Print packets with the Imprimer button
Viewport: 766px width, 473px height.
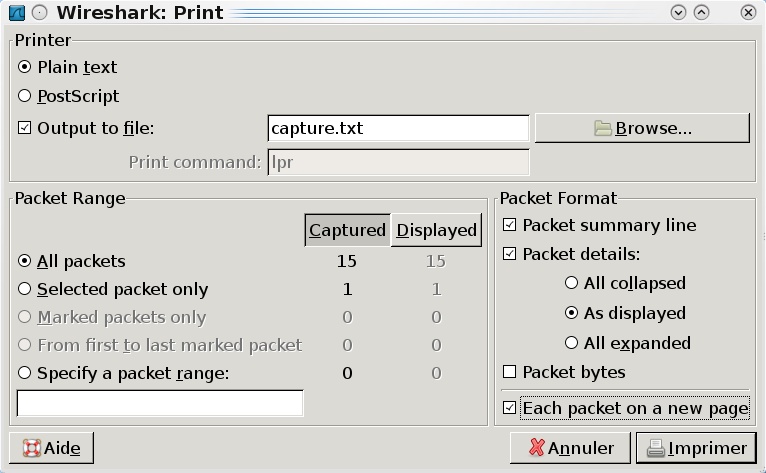pyautogui.click(x=696, y=448)
